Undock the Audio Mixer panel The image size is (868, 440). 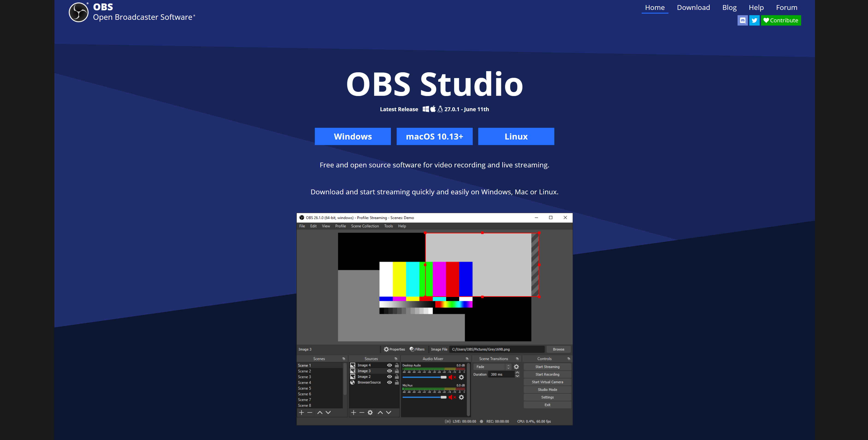[x=467, y=359]
